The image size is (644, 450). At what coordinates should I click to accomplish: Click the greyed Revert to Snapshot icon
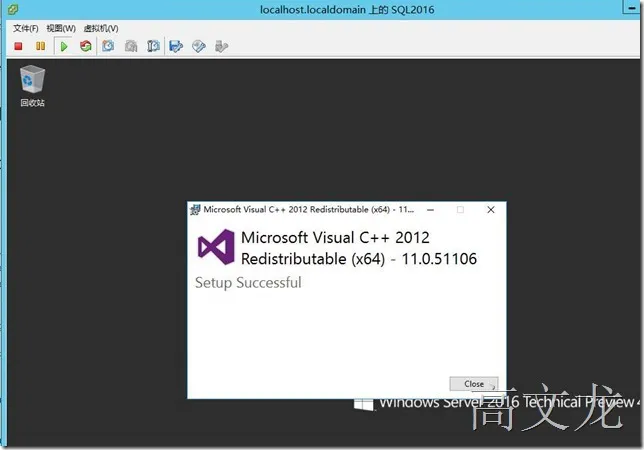(x=131, y=46)
